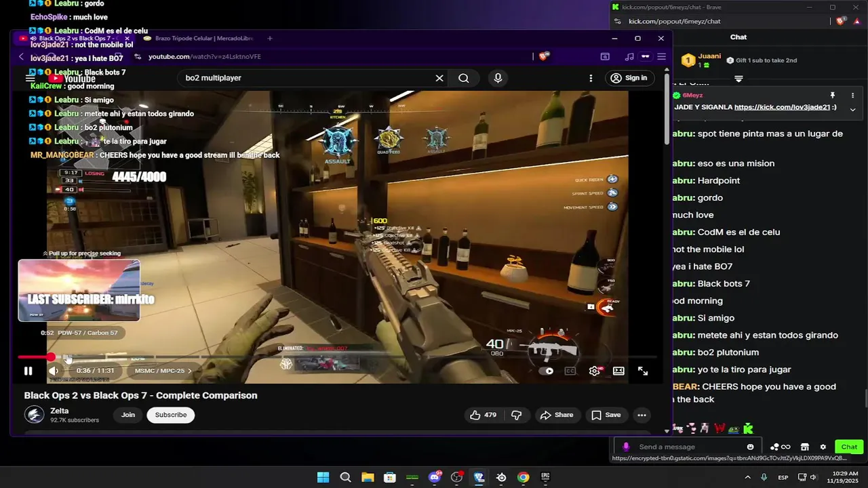Sign in to YouTube
The width and height of the screenshot is (868, 488).
pyautogui.click(x=629, y=78)
